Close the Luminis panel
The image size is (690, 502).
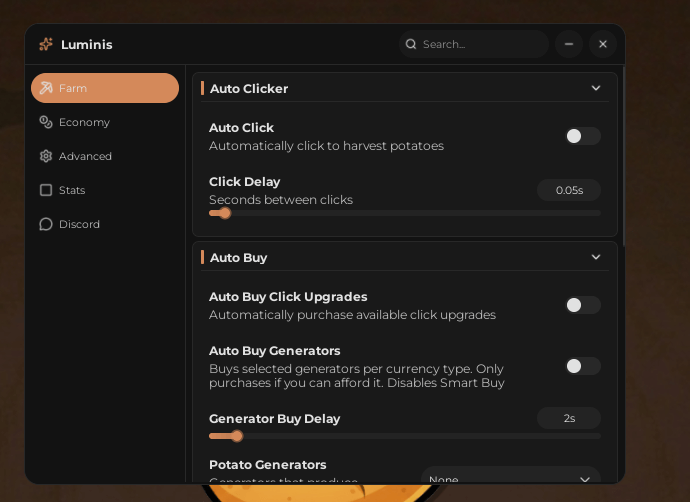tap(603, 44)
